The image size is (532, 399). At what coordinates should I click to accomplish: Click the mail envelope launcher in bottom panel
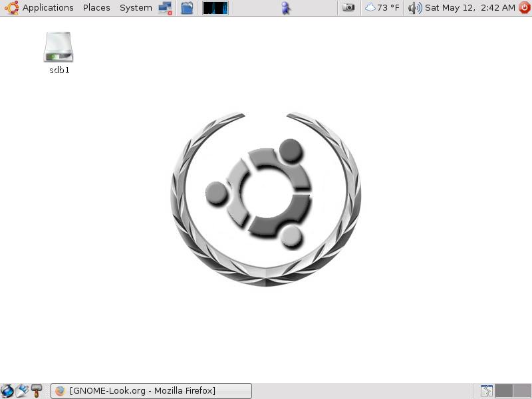(22, 391)
